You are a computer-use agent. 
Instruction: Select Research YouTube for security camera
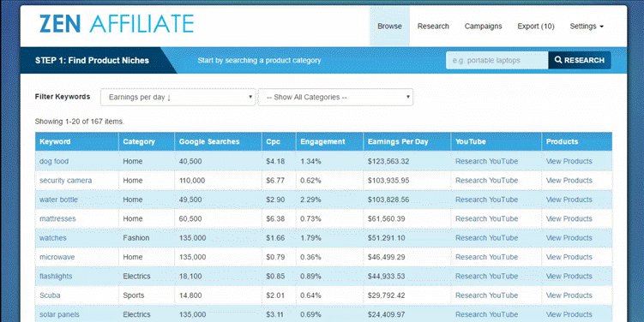pos(487,181)
